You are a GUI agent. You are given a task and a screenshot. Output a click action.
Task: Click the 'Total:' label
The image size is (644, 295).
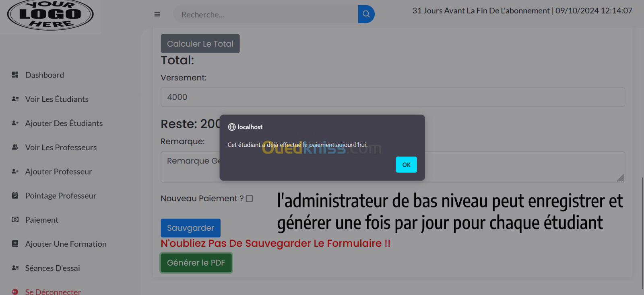tap(178, 60)
